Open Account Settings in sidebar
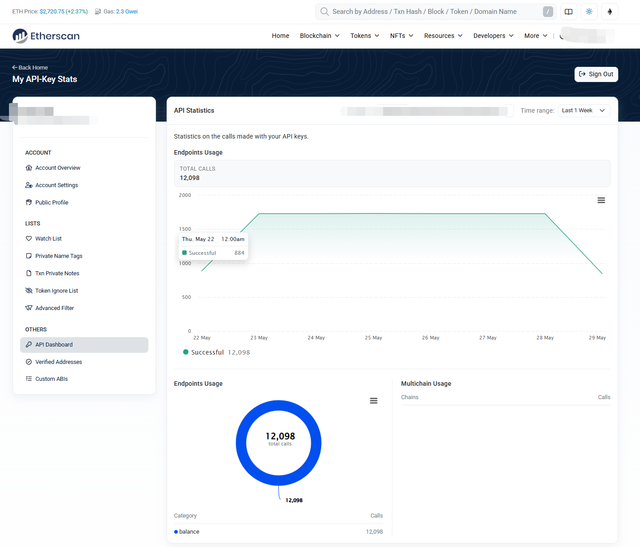The image size is (640, 547). coord(84,185)
